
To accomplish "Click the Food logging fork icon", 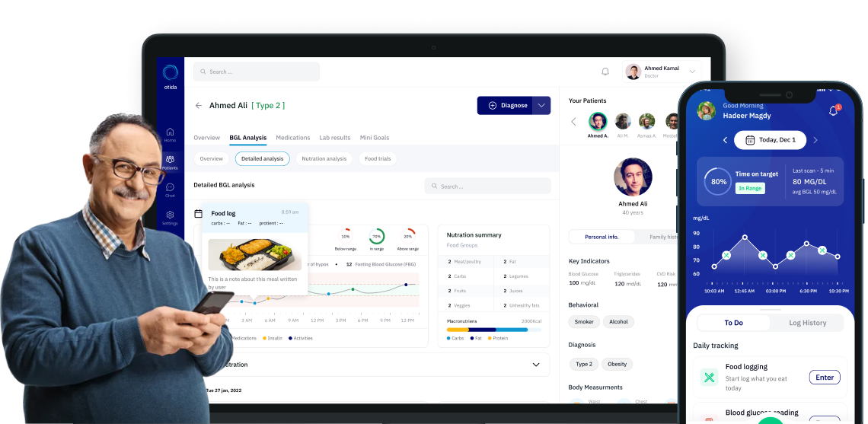I will [x=709, y=378].
